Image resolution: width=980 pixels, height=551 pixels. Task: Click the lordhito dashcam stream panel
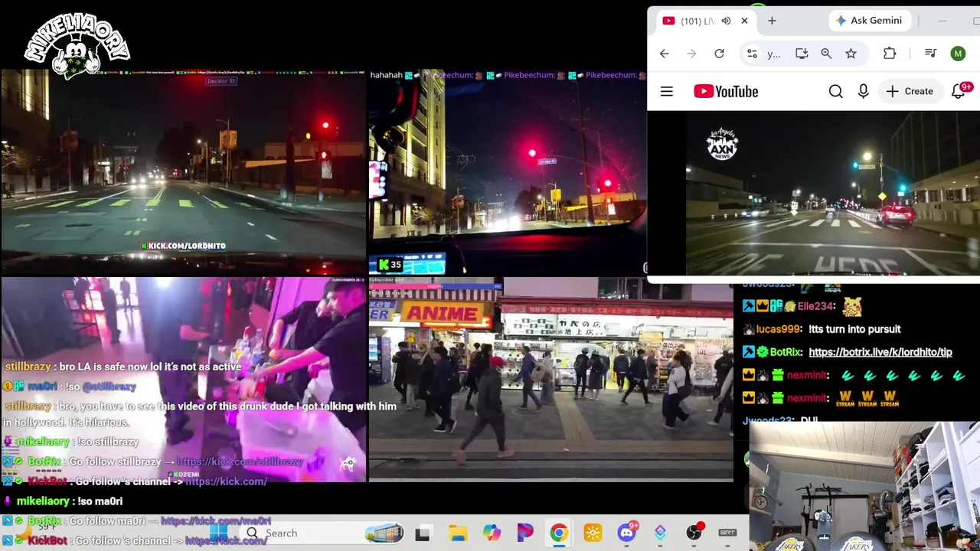(x=183, y=171)
